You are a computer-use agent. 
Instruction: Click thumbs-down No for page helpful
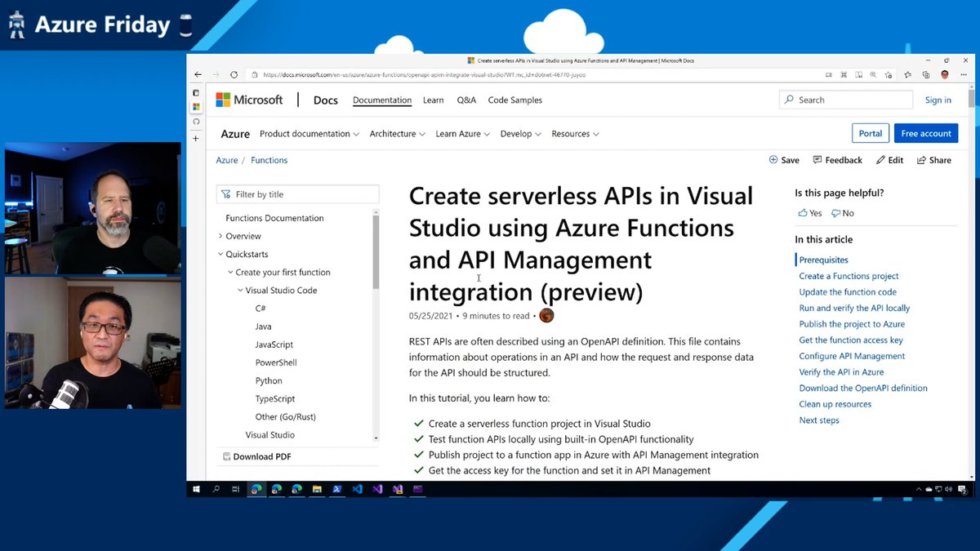843,213
